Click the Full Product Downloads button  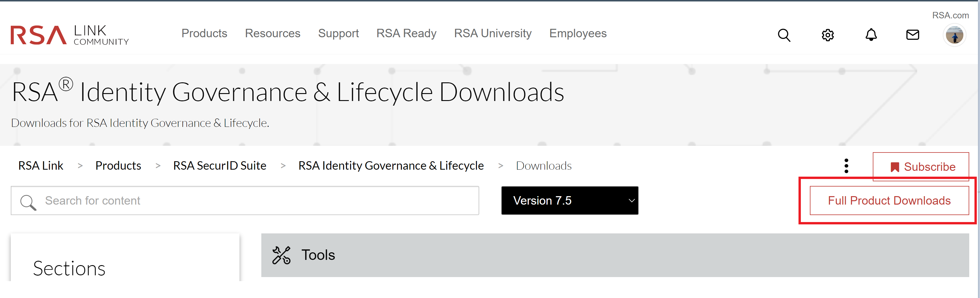(x=889, y=200)
